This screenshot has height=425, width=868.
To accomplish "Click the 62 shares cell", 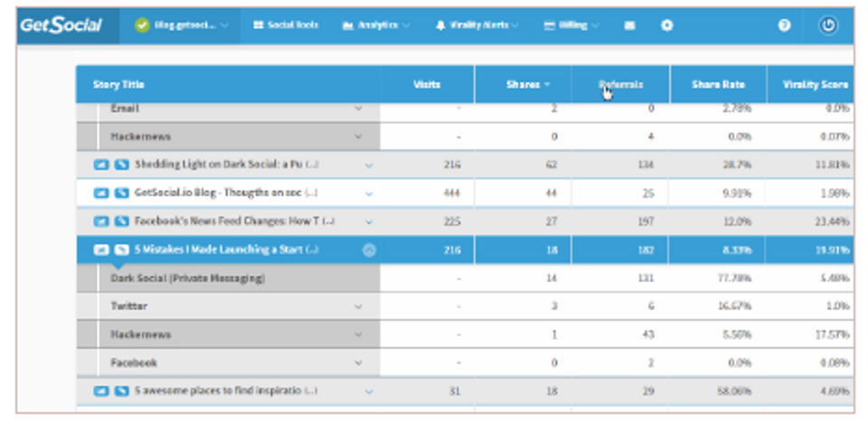I will click(x=551, y=165).
